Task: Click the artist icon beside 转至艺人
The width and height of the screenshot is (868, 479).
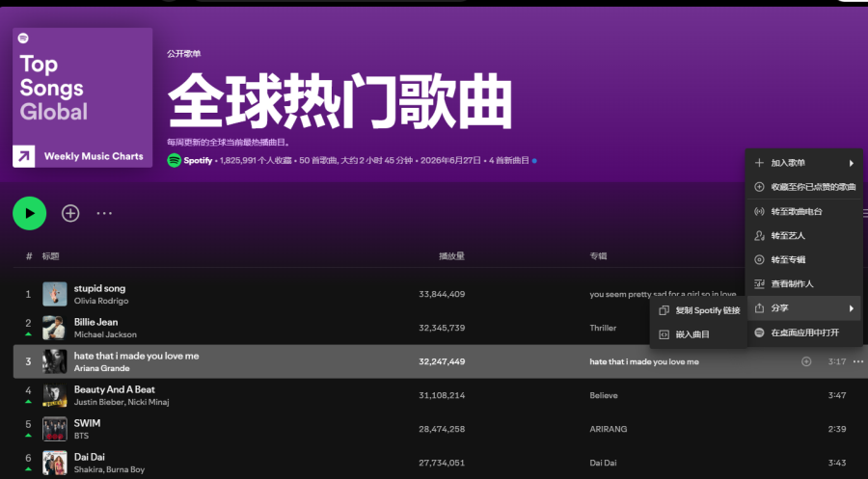Action: click(760, 235)
